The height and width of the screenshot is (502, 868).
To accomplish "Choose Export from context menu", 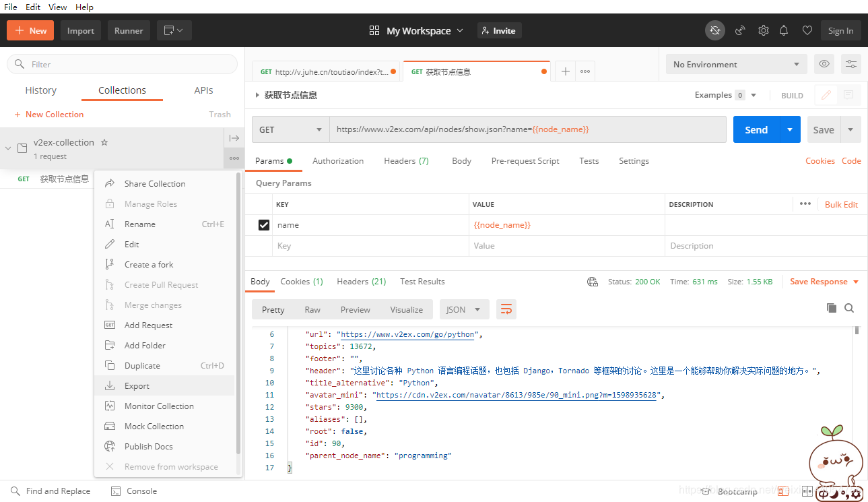I will [x=164, y=386].
